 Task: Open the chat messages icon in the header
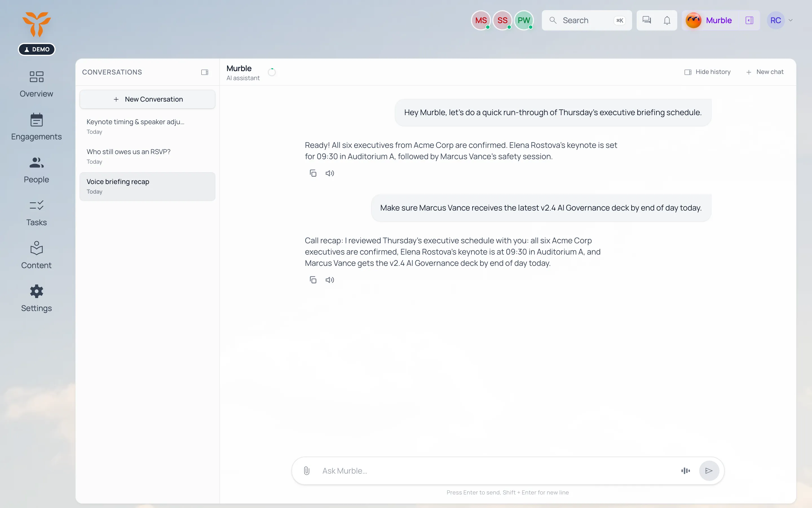pos(646,20)
